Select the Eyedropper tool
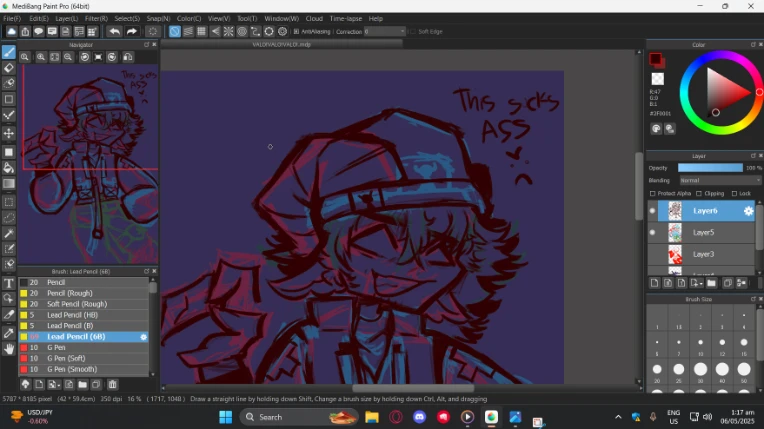Viewport: 764px width, 429px height. (9, 333)
